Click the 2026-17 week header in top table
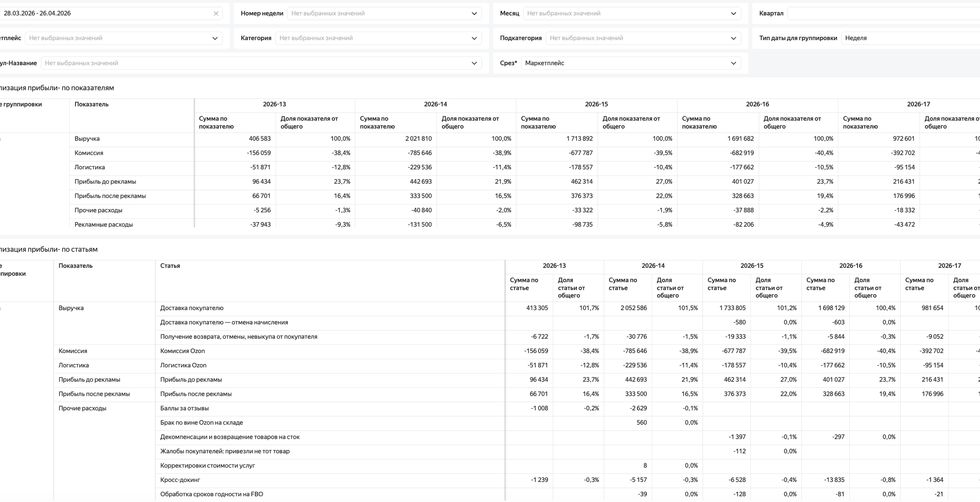 (918, 104)
